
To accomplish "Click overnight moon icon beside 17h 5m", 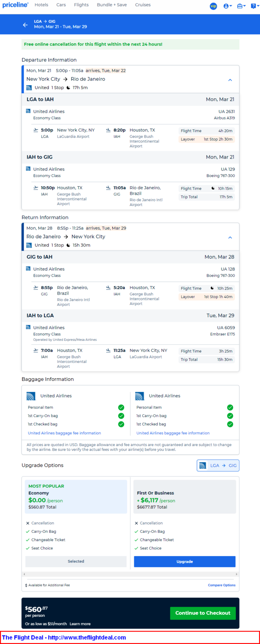I will [68, 88].
